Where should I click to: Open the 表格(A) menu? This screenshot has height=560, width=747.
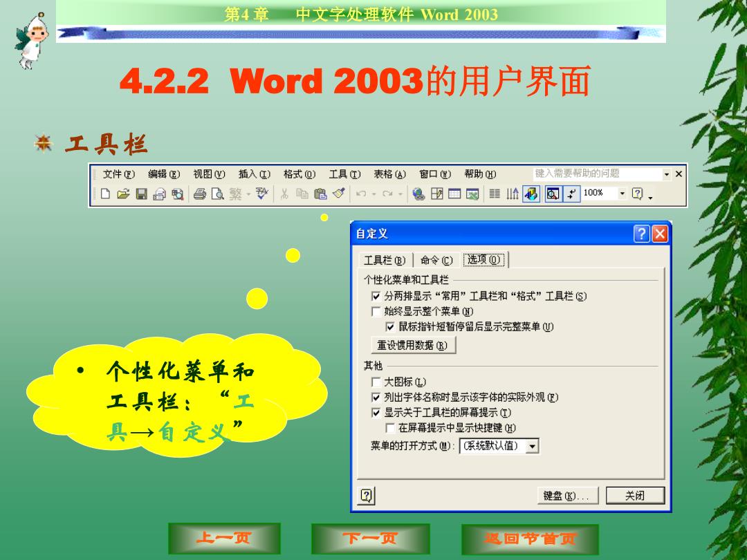(389, 174)
